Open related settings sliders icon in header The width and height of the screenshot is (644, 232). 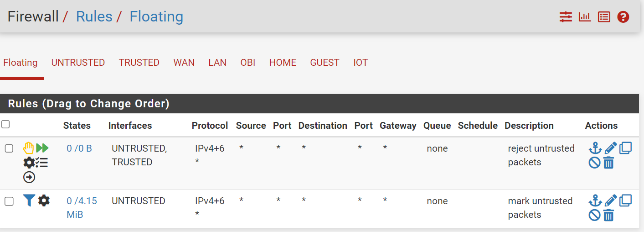pyautogui.click(x=566, y=17)
